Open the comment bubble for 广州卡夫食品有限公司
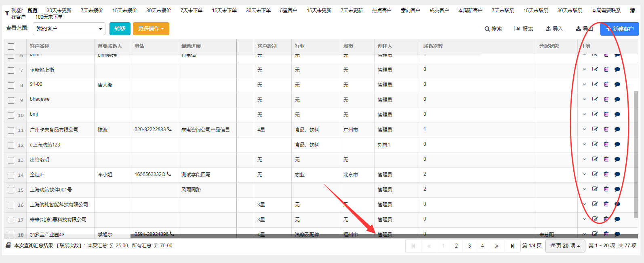 click(x=617, y=129)
